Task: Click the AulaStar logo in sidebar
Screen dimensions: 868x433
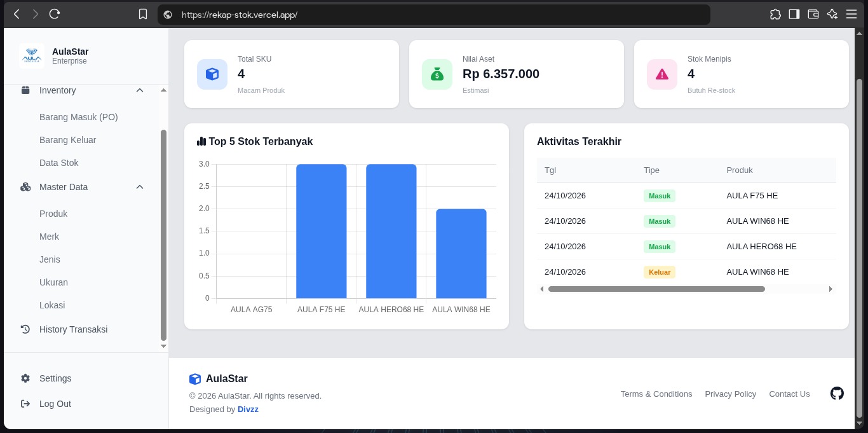Action: coord(31,56)
